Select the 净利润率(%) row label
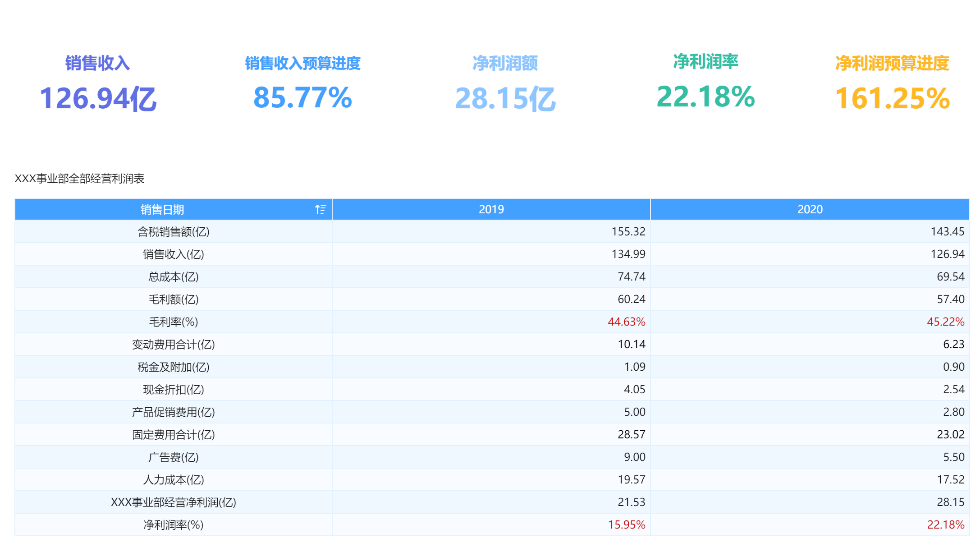The height and width of the screenshot is (543, 980). tap(174, 525)
